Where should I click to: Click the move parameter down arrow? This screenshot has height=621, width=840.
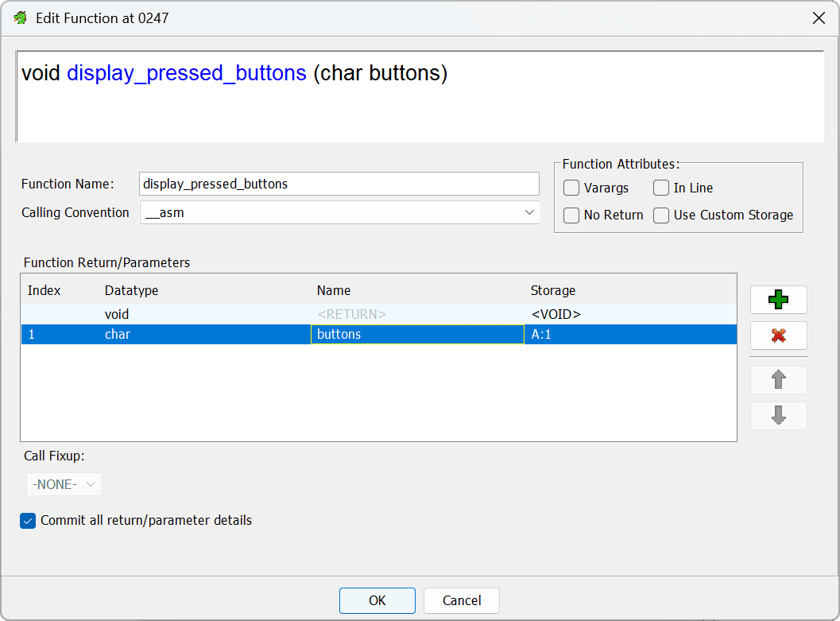point(778,415)
